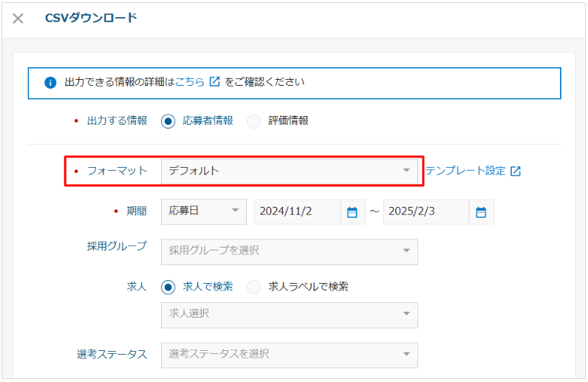
Task: Expand the フォーマット デフォルト dropdown
Action: pos(290,171)
